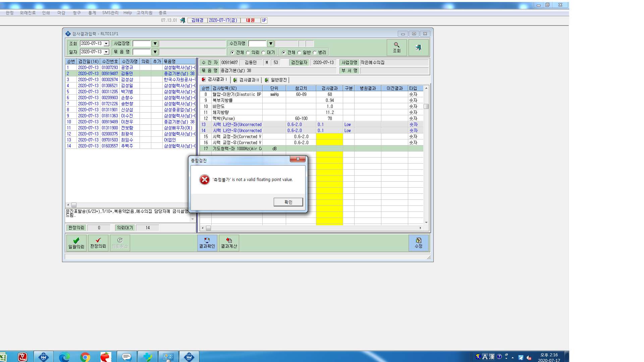
Task: Run 결과계산 result calculation tool
Action: coord(229,243)
